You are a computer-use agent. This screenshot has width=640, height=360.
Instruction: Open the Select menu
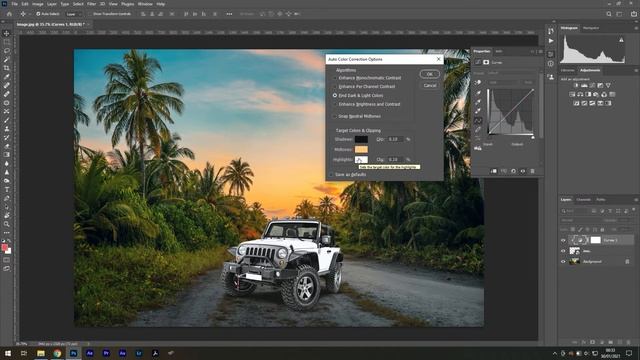78,4
